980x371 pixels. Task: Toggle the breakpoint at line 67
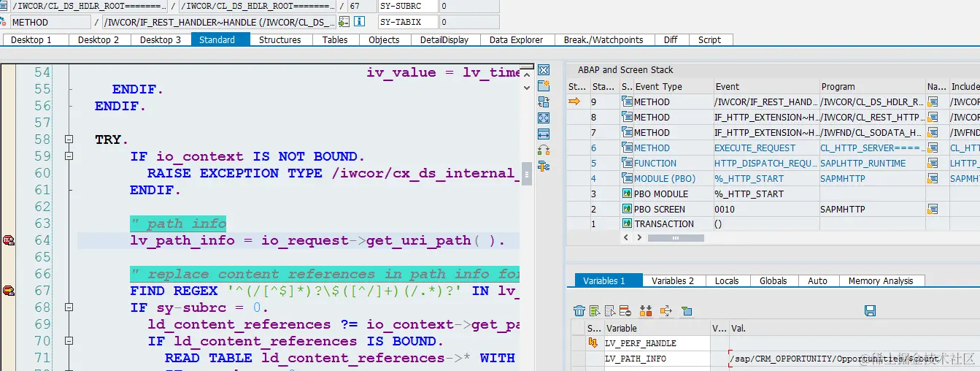pyautogui.click(x=8, y=291)
